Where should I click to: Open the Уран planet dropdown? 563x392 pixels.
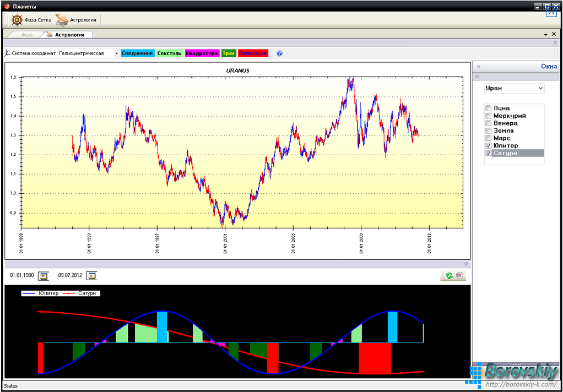pos(541,88)
